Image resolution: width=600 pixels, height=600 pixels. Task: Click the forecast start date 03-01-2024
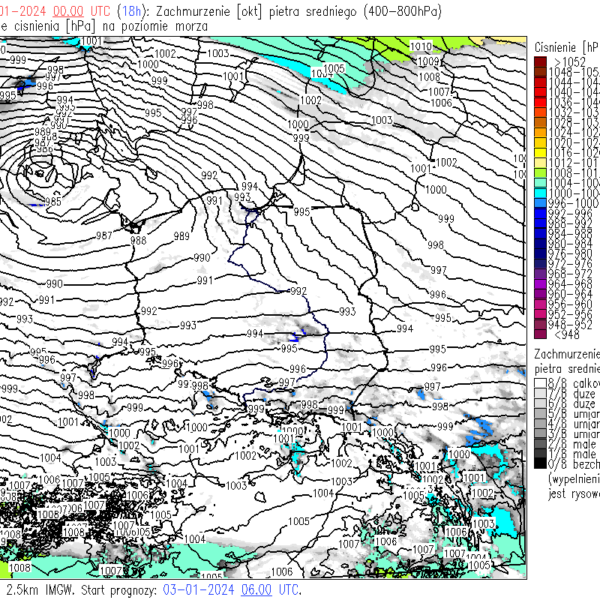[x=196, y=590]
